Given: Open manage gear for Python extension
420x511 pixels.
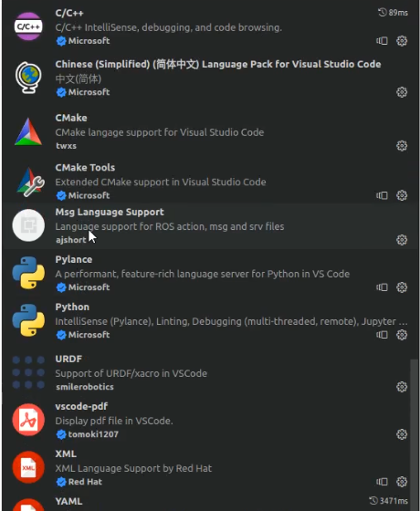Looking at the screenshot, I should pos(402,335).
